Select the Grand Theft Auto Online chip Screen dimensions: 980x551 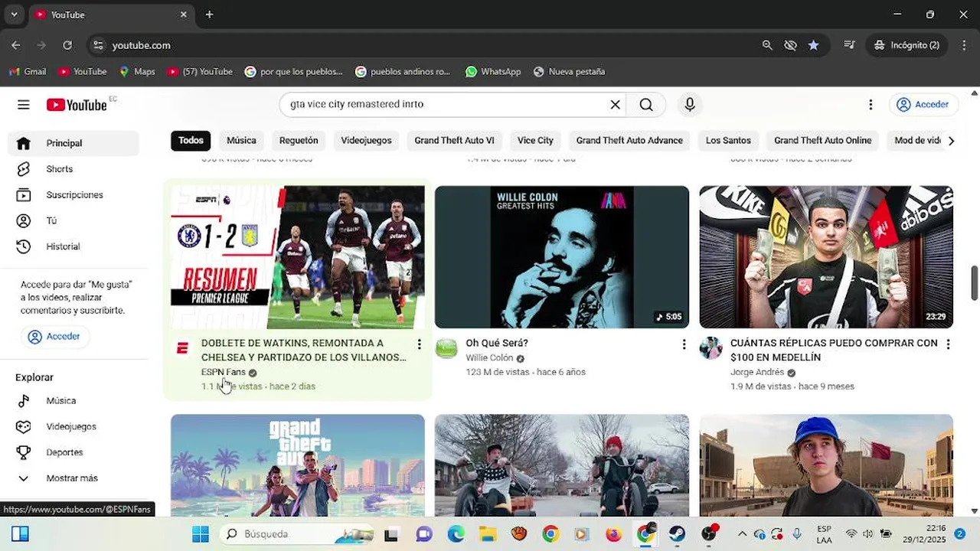coord(822,141)
